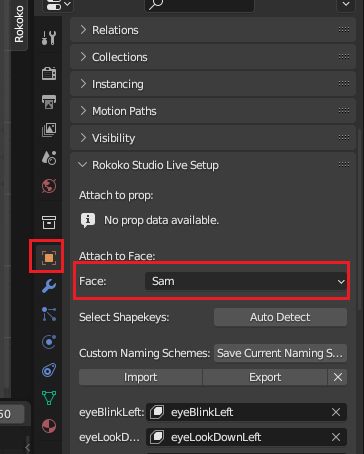This screenshot has width=364, height=454.
Task: Open the Material properties tab
Action: pos(49,426)
